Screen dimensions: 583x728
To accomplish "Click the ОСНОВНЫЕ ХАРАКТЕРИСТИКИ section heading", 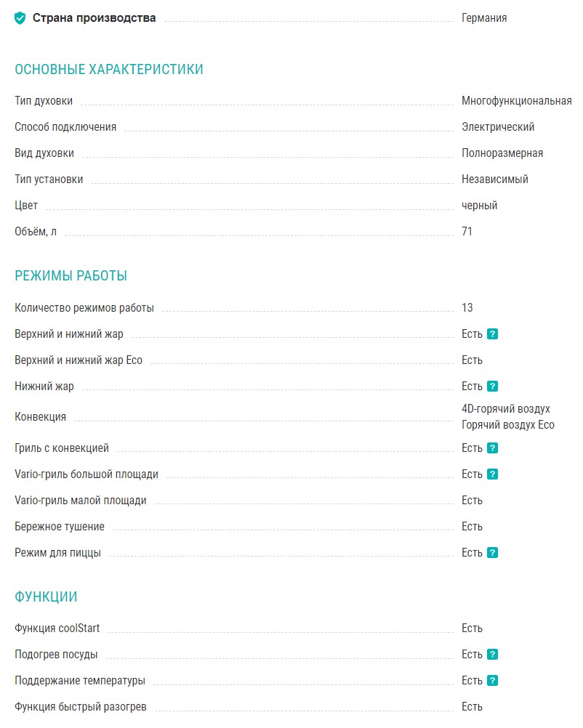I will tap(109, 70).
